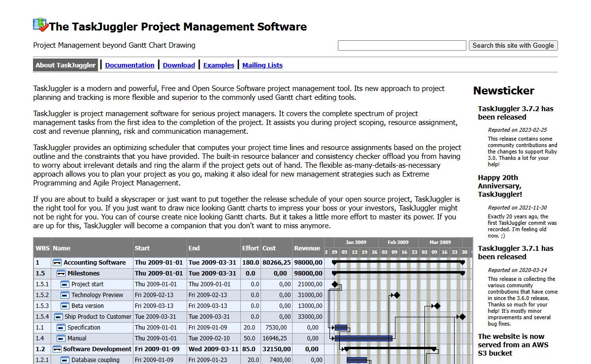Click the Manual task Gantt bar
This screenshot has height=364, width=591.
tap(363, 338)
